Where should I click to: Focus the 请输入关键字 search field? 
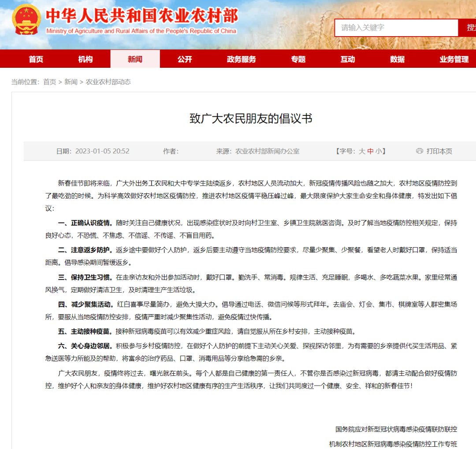click(x=397, y=28)
